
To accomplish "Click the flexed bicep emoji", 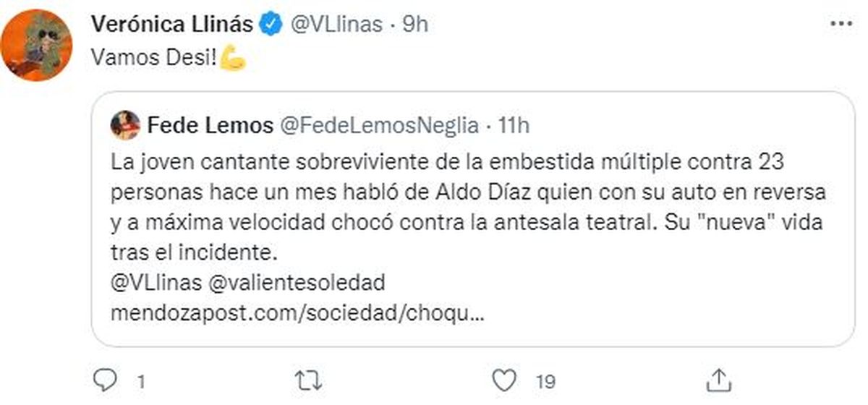I will coord(233,59).
